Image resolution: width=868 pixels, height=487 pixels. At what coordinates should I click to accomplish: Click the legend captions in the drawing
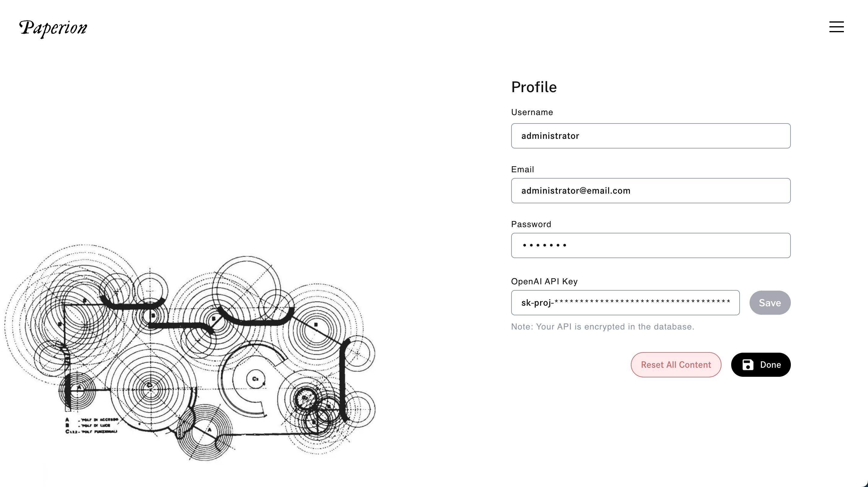pos(91,425)
